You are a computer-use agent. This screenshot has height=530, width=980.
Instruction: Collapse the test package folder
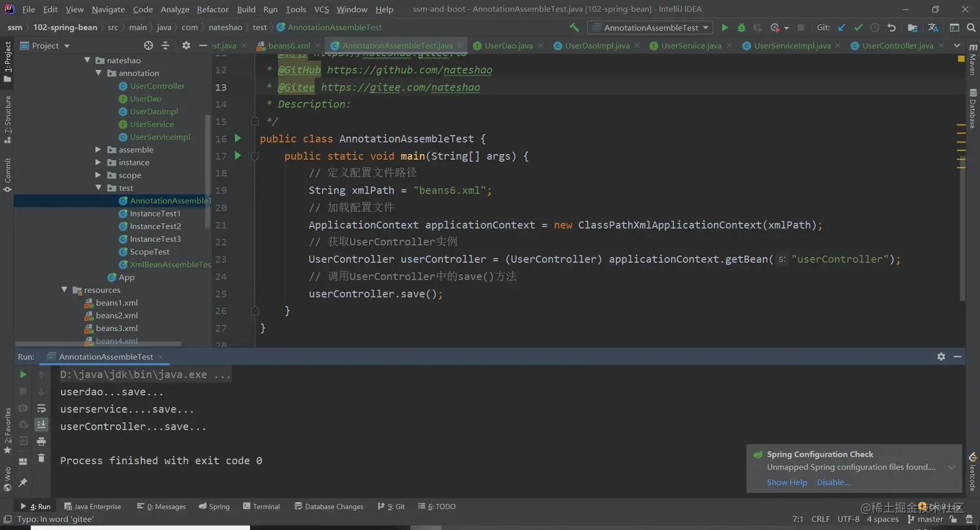point(99,188)
